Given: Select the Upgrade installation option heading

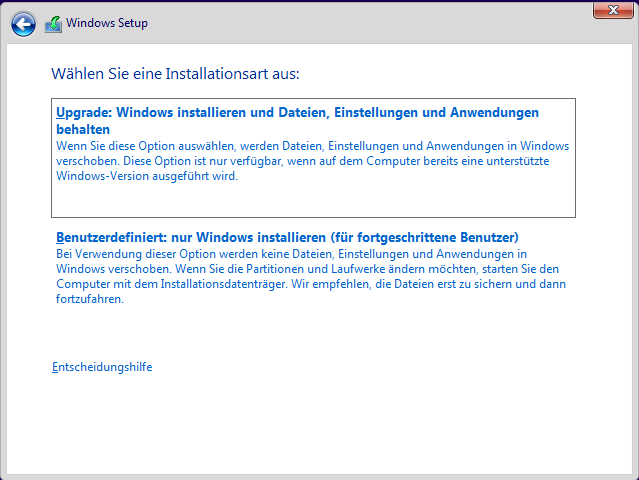Looking at the screenshot, I should click(297, 113).
